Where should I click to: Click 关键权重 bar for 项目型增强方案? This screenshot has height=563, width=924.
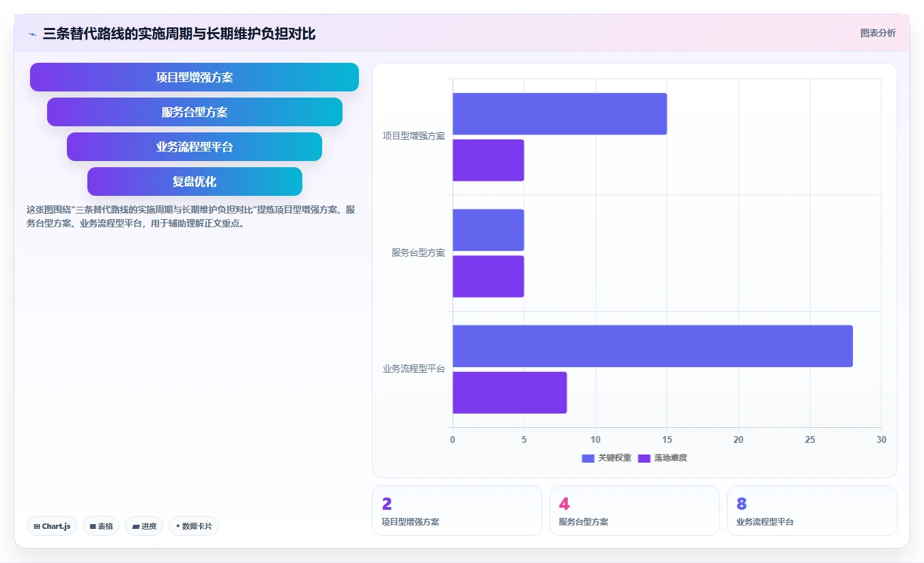pyautogui.click(x=560, y=114)
